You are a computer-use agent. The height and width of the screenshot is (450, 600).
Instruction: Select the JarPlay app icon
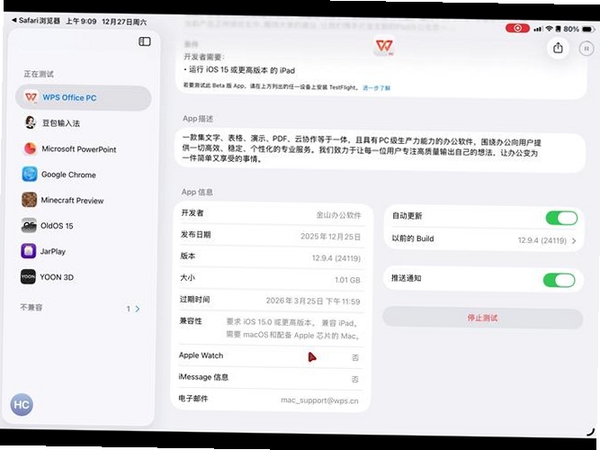28,251
